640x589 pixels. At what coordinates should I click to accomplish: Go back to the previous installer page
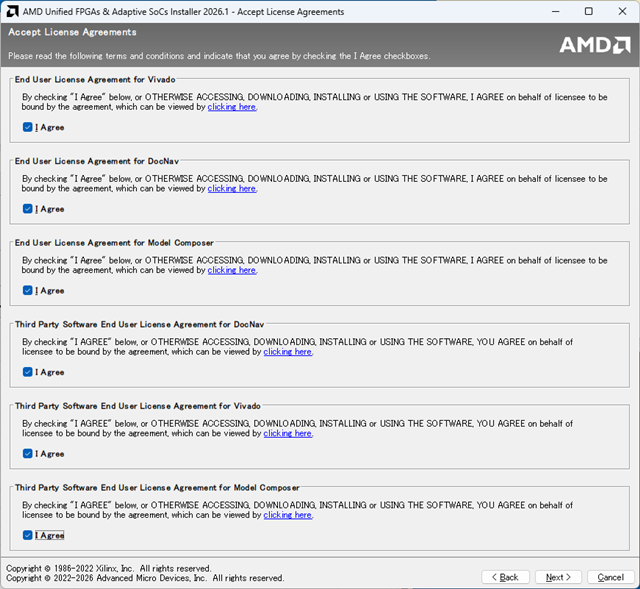pos(505,577)
